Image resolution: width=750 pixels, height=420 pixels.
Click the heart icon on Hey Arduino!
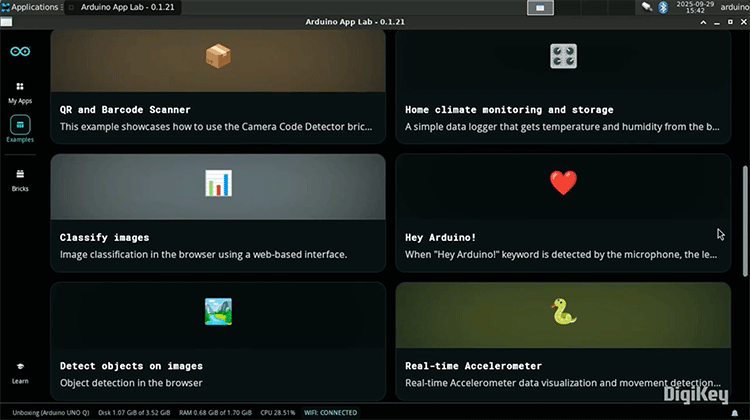point(563,183)
